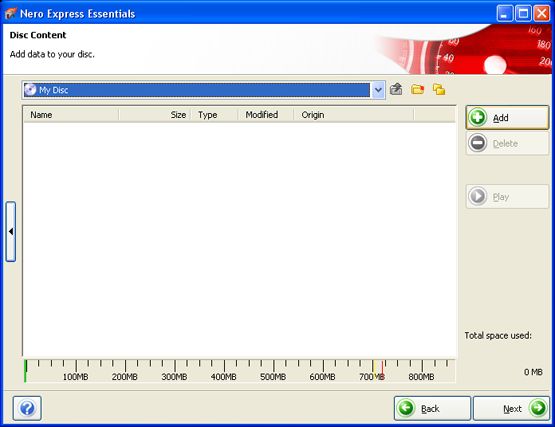The width and height of the screenshot is (555, 427).
Task: Select the My Disc path field
Action: pyautogui.click(x=197, y=90)
